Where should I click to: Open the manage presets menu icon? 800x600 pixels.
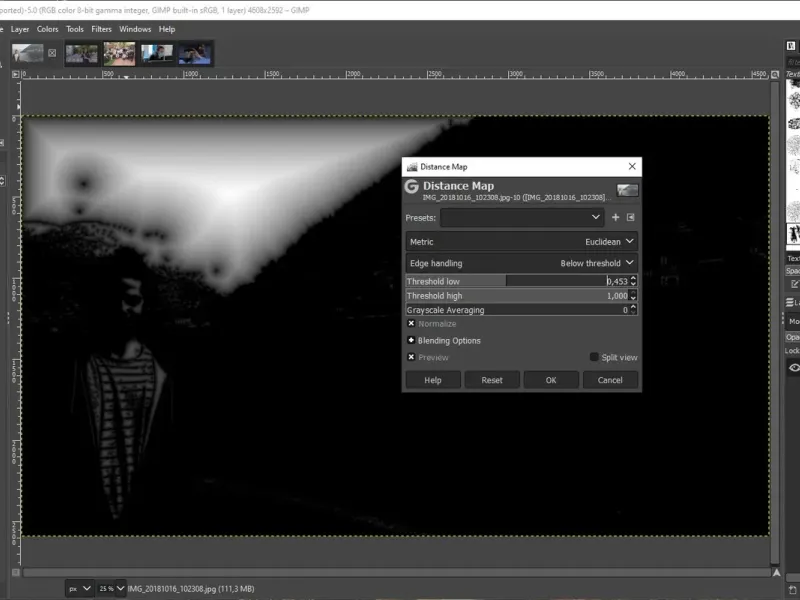tap(631, 217)
